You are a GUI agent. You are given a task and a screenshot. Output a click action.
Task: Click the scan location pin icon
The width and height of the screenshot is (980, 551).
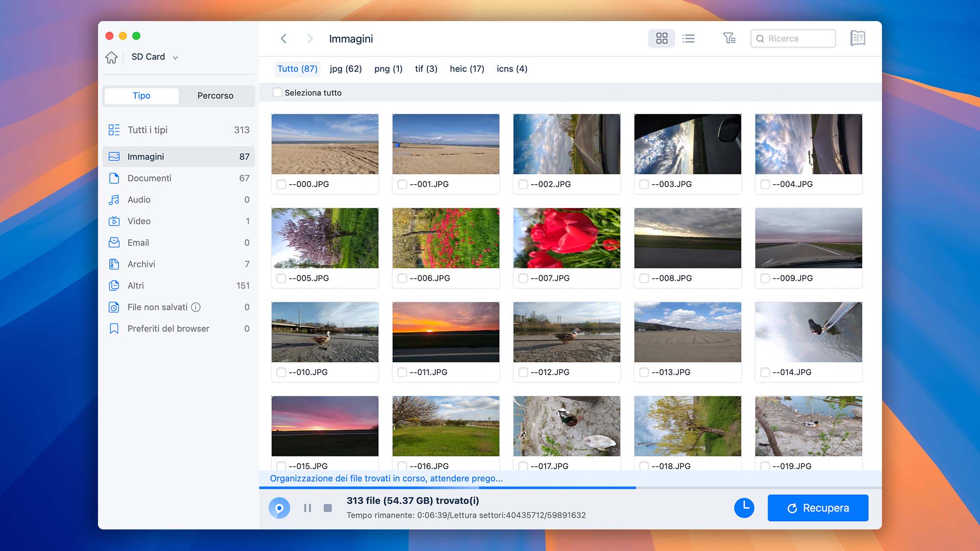tap(279, 508)
